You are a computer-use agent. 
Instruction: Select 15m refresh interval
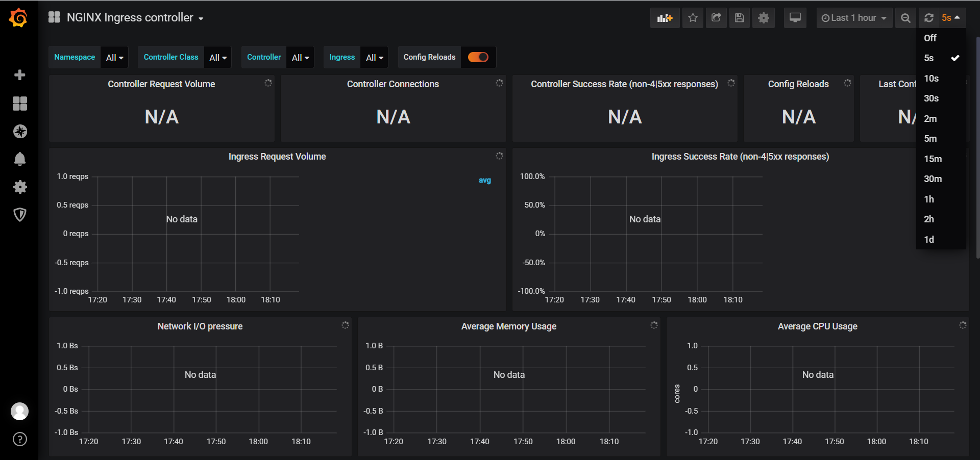click(941, 159)
